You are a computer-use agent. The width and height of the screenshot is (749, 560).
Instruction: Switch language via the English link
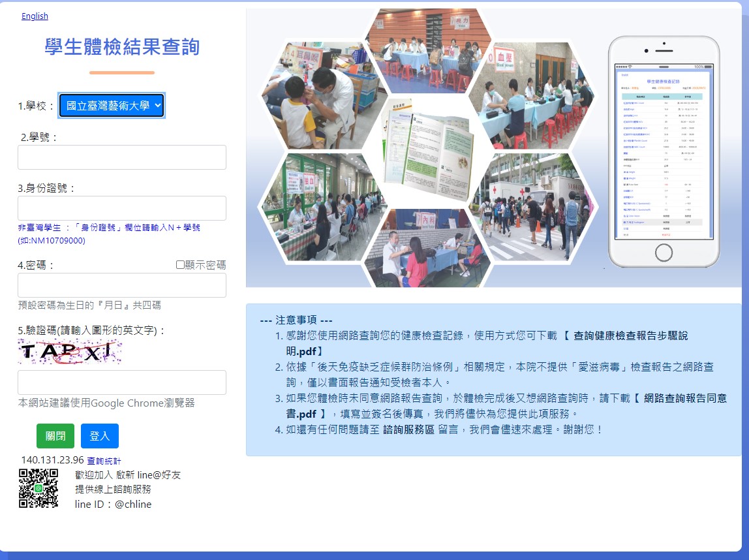tap(35, 16)
